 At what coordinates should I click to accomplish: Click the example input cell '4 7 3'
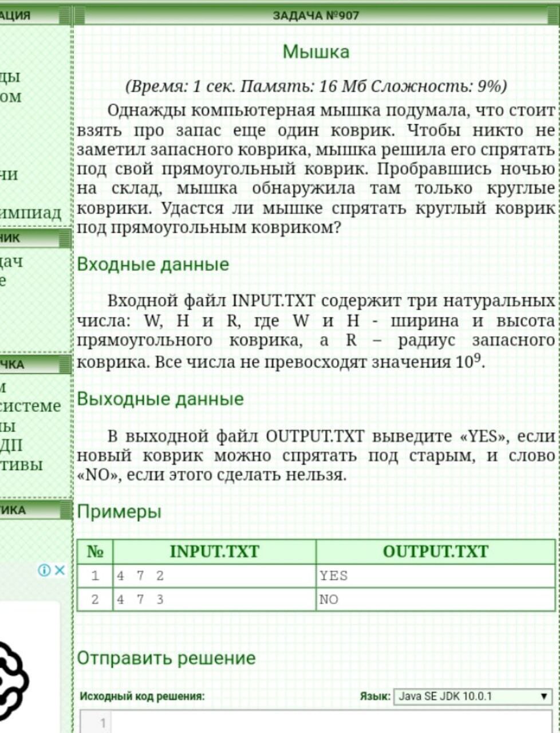tap(214, 600)
